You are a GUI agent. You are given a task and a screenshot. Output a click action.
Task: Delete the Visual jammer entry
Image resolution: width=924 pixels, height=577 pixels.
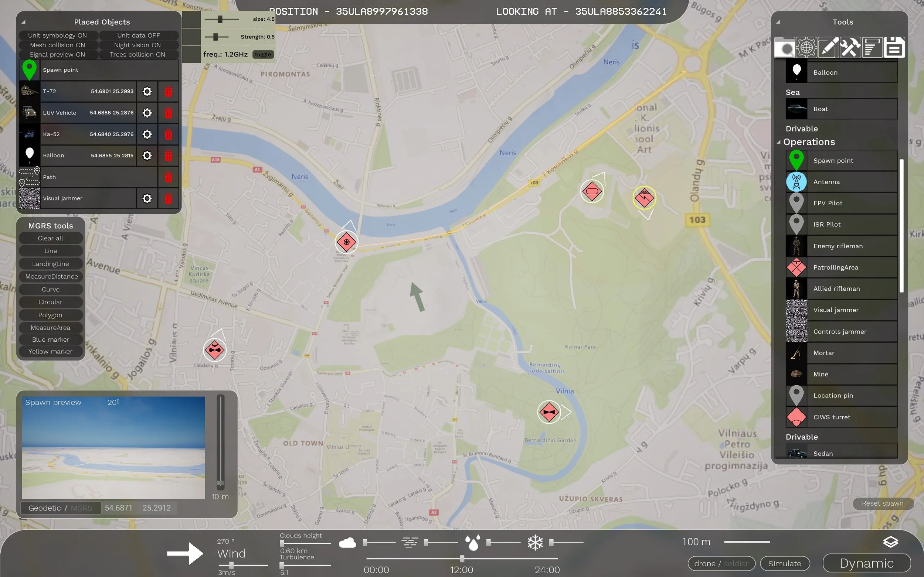point(169,198)
